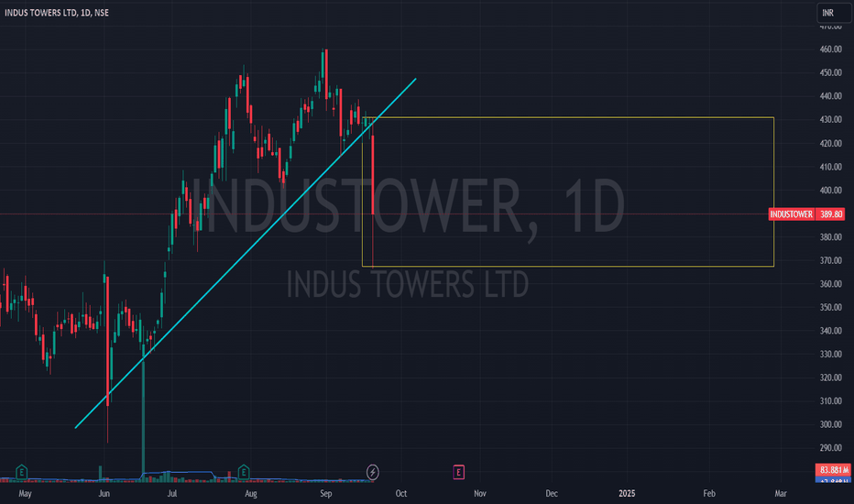Viewport: 854px width, 504px height.
Task: Open the INR currency selector
Action: [833, 13]
